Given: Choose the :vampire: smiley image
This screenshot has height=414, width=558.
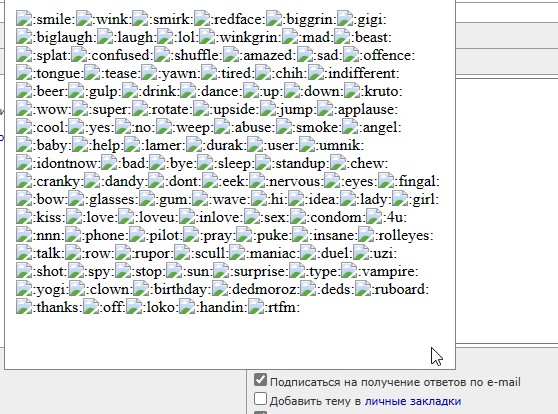Looking at the screenshot, I should click(349, 271).
